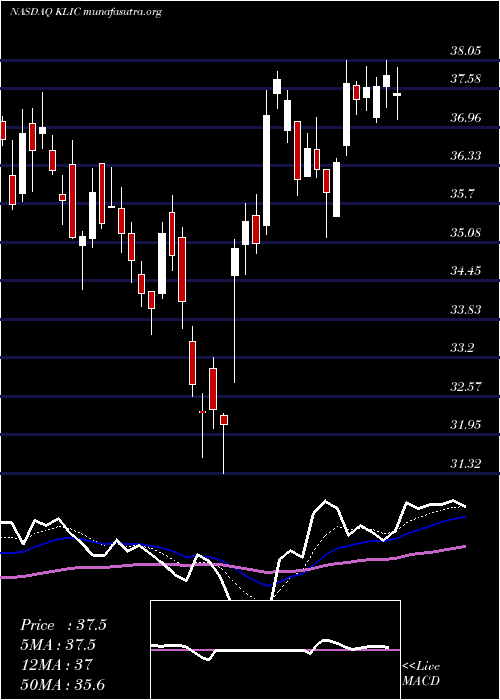Click the 12MA : 37 readout
Screen dimensions: 500x700
(x=56, y=665)
